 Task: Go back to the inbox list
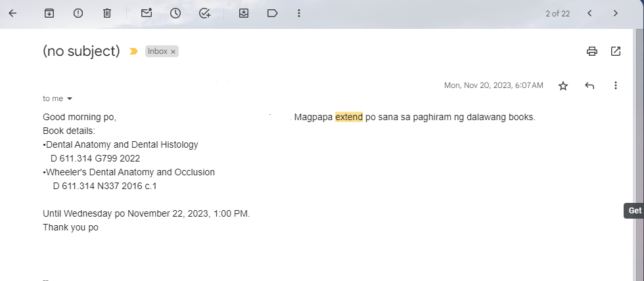[x=12, y=13]
